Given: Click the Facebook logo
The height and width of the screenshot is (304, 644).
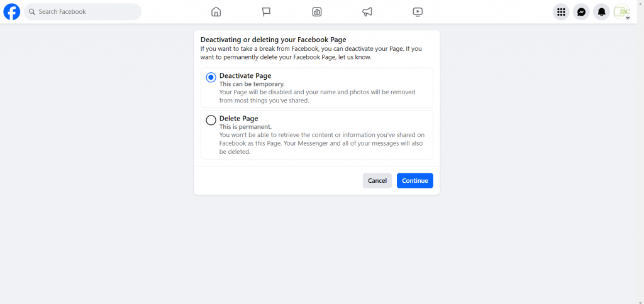Looking at the screenshot, I should [x=12, y=12].
